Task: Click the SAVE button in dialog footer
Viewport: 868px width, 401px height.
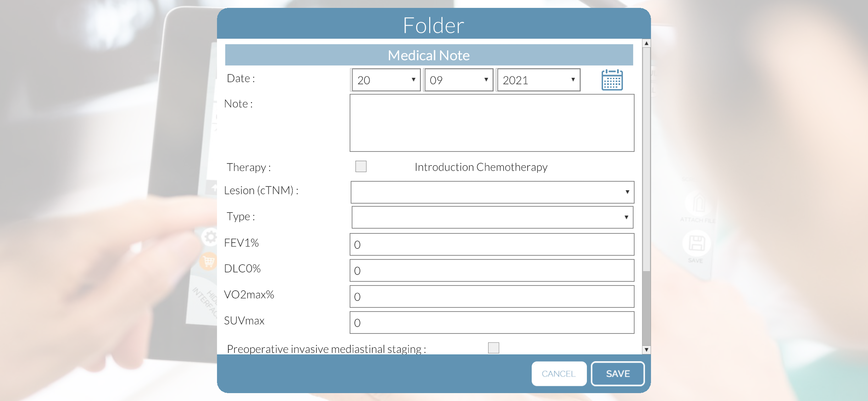Action: [x=618, y=374]
